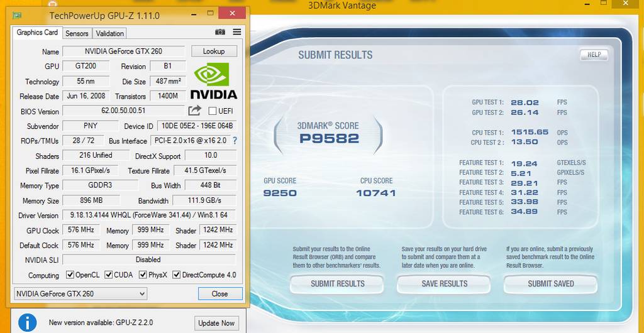Click the SAVE RESULTS button

[445, 284]
